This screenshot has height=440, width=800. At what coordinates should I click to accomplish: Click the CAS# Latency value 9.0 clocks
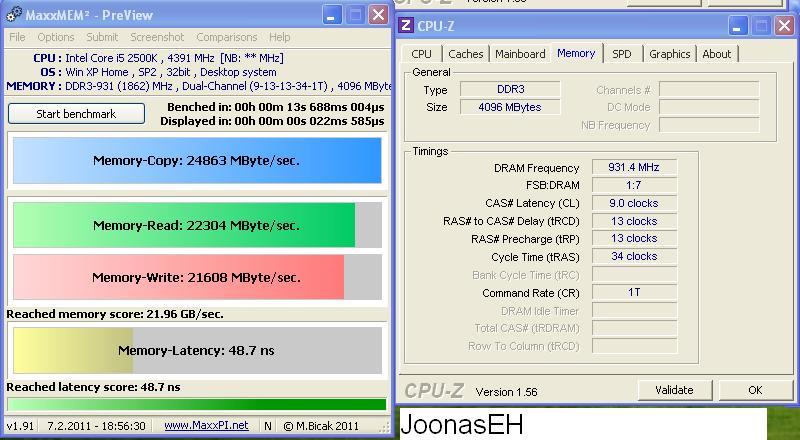(x=634, y=203)
